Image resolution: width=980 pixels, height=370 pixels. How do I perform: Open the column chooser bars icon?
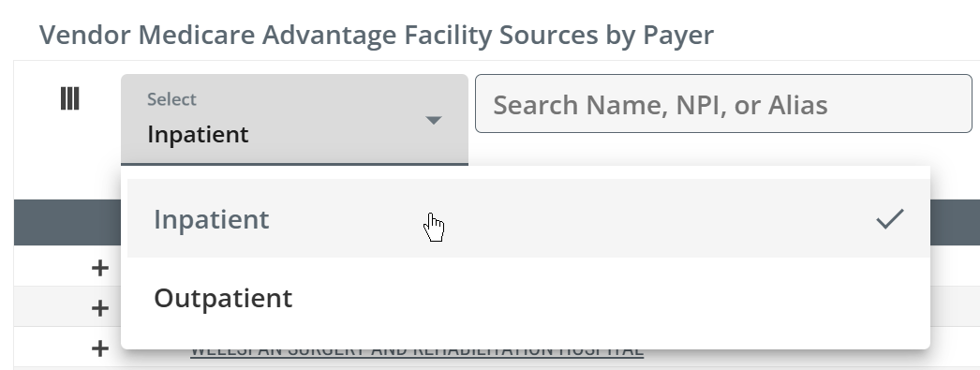pos(69,98)
